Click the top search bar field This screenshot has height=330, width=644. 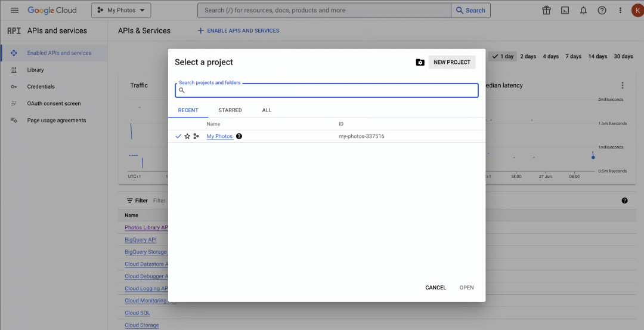click(324, 10)
